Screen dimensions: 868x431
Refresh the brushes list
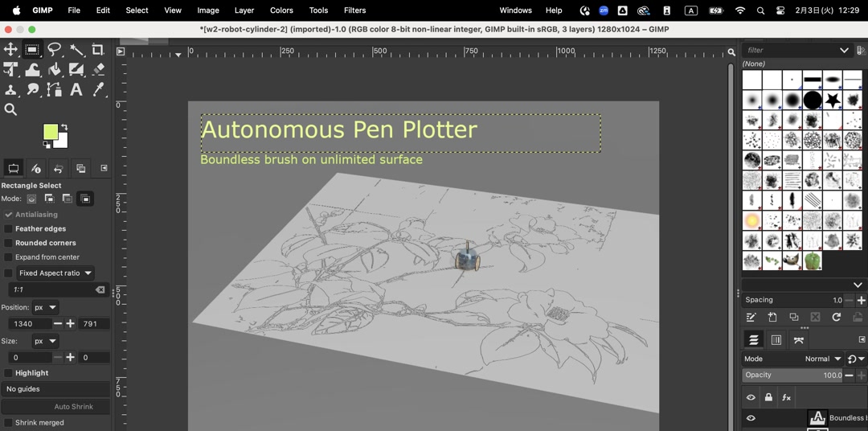click(837, 317)
